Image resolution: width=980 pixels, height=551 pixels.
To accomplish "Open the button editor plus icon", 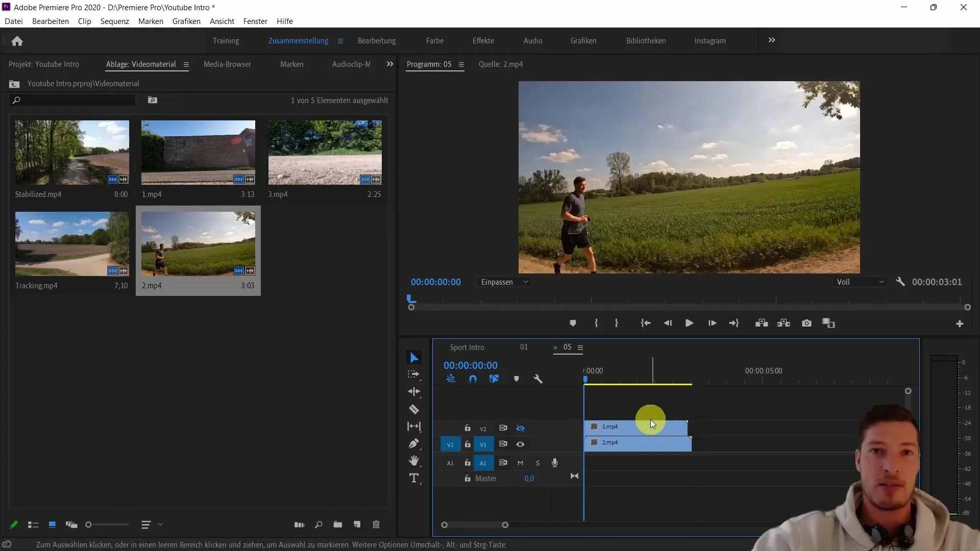I will coord(960,324).
